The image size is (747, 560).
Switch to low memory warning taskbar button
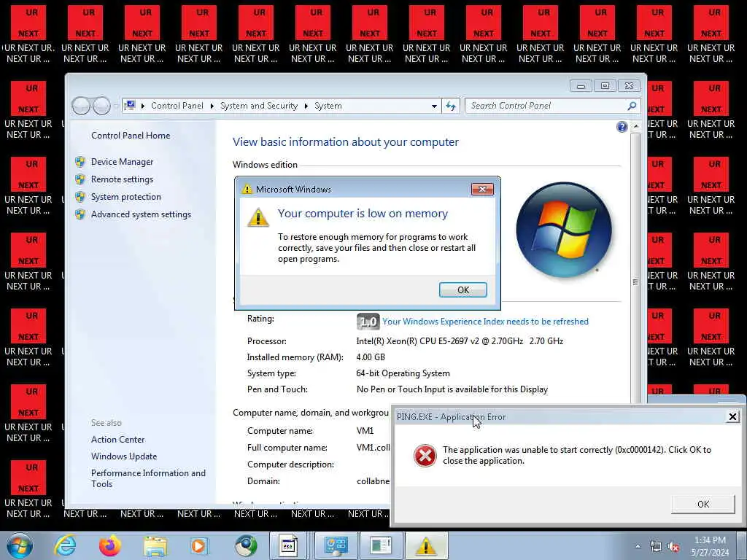click(426, 545)
